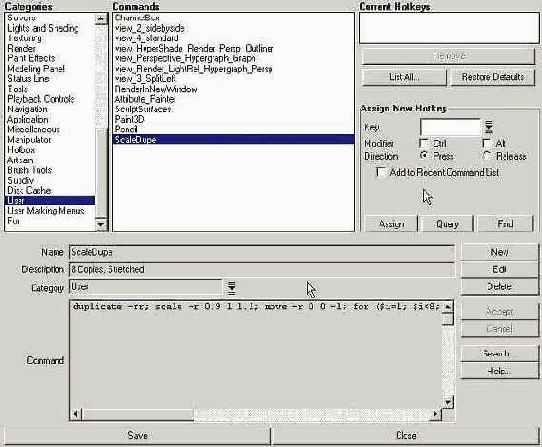The image size is (542, 447).
Task: Open the Category dropdown arrow icon
Action: (x=231, y=288)
